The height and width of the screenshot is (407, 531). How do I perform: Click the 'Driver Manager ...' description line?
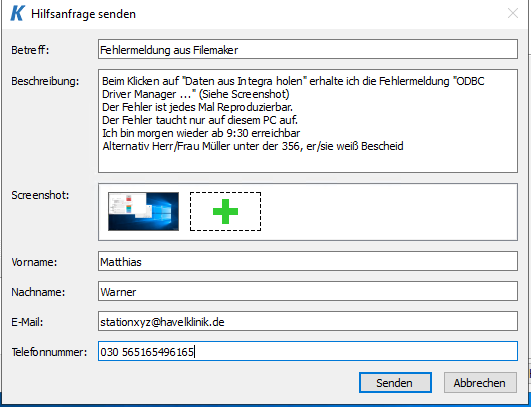click(196, 94)
